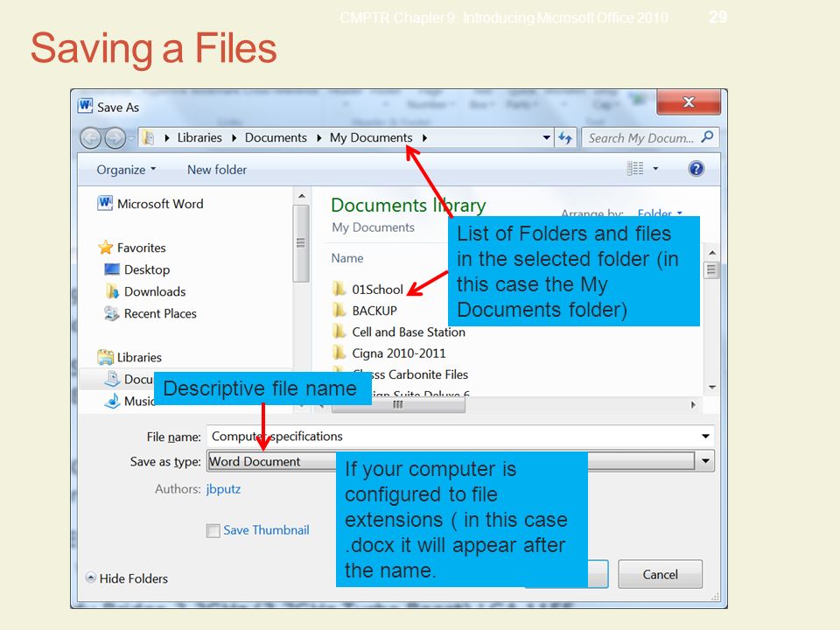Select Desktop in Favorites list
Image resolution: width=840 pixels, height=630 pixels.
coord(147,269)
